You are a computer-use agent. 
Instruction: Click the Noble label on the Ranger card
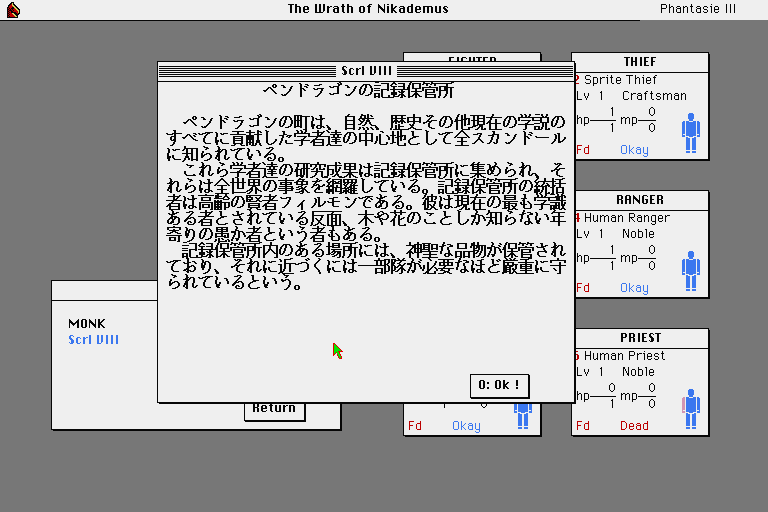(638, 234)
